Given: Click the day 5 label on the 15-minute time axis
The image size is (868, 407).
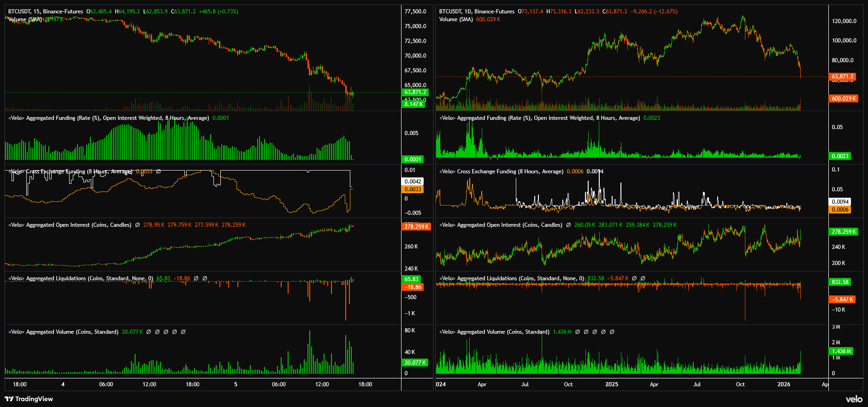Looking at the screenshot, I should [x=236, y=384].
